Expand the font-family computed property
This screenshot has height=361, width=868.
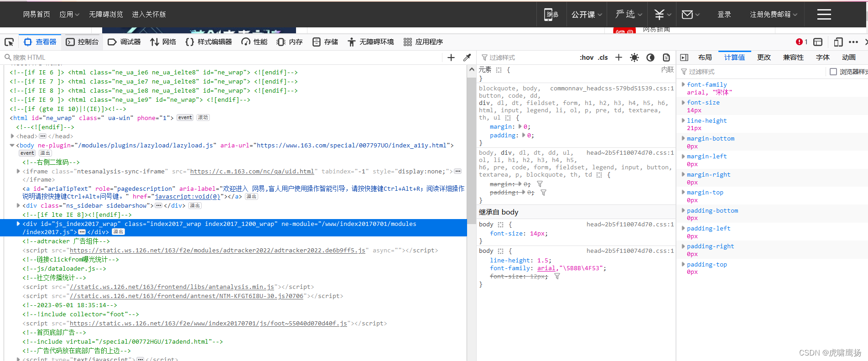click(x=683, y=84)
